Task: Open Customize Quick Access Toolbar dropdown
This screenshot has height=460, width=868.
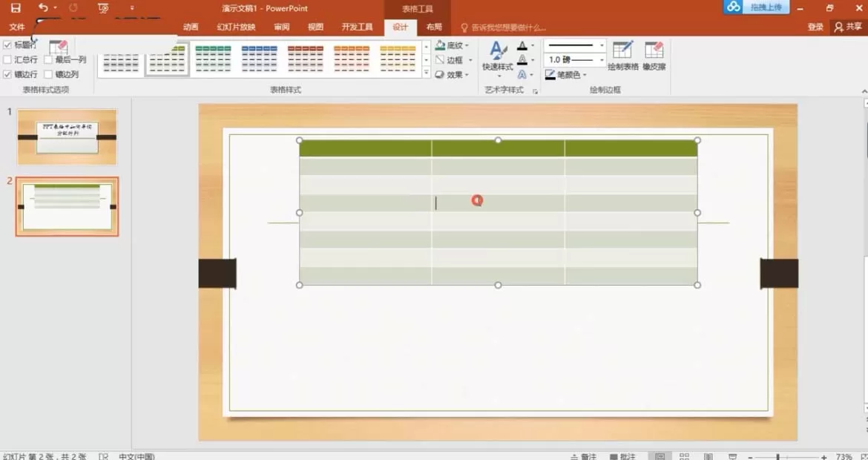Action: 132,8
